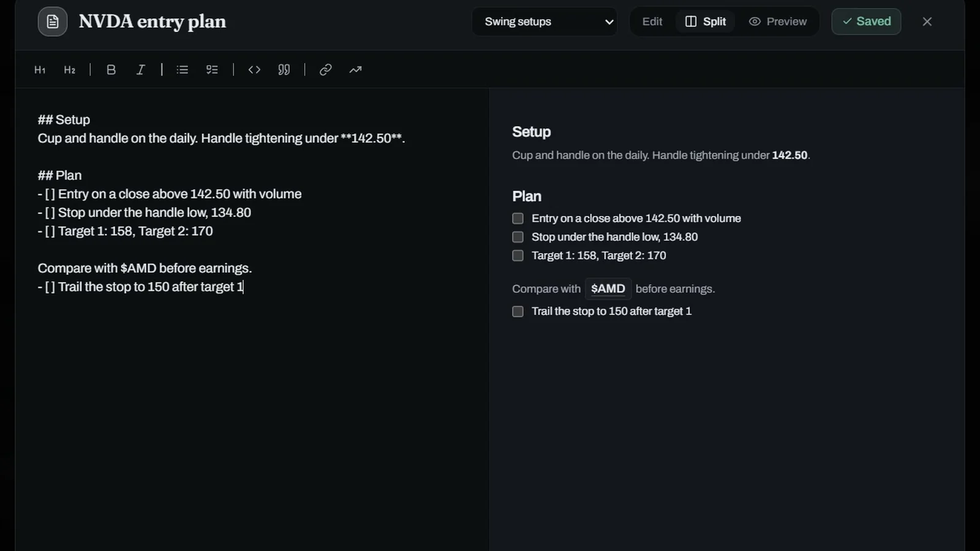Click the '## Plan' line in the editor
The width and height of the screenshot is (980, 551).
click(x=59, y=176)
